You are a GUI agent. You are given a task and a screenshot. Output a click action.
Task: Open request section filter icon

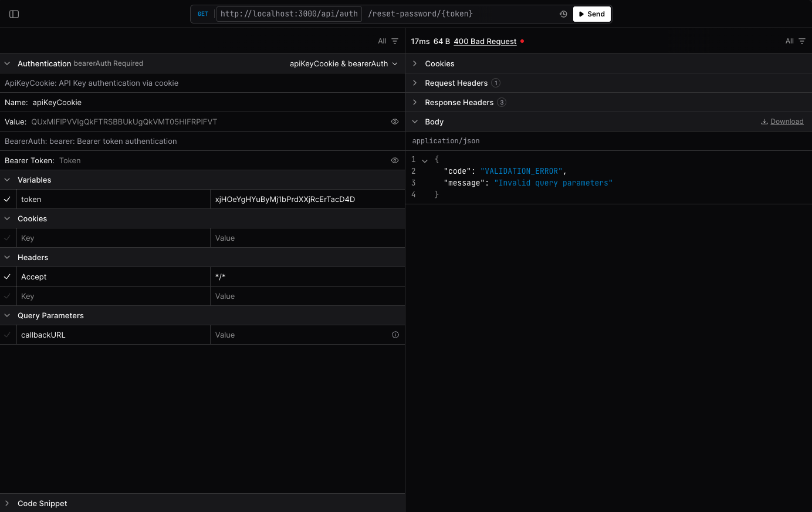click(x=395, y=41)
